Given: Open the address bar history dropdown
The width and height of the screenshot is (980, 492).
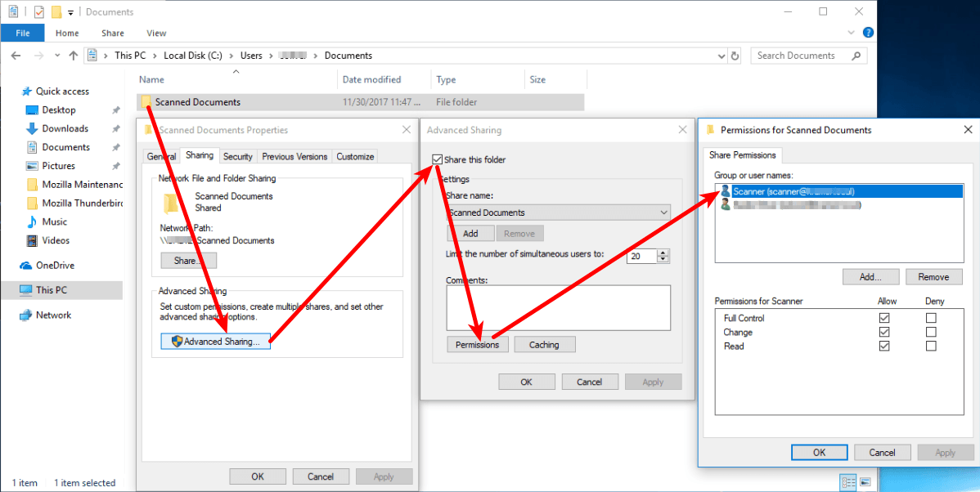Looking at the screenshot, I should point(721,56).
